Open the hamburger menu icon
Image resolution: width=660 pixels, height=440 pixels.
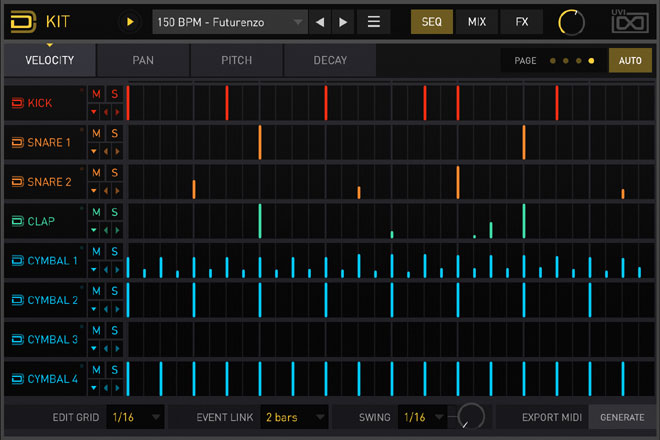click(374, 21)
